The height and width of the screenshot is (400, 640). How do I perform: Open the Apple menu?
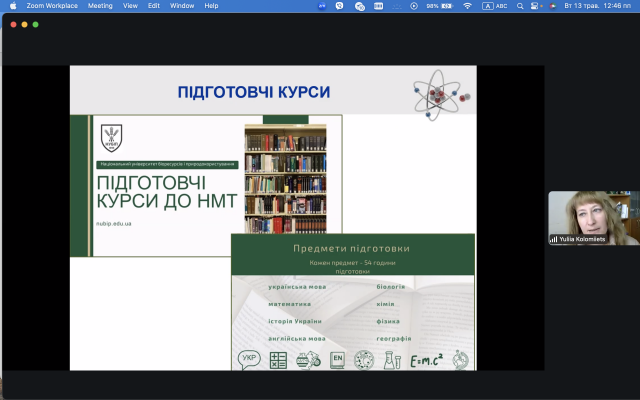pos(11,5)
